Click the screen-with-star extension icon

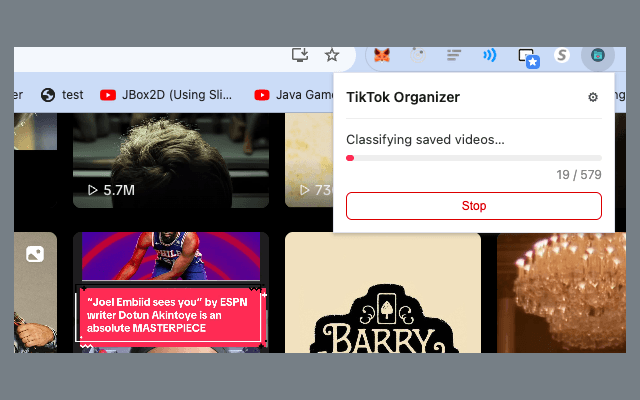pos(528,58)
